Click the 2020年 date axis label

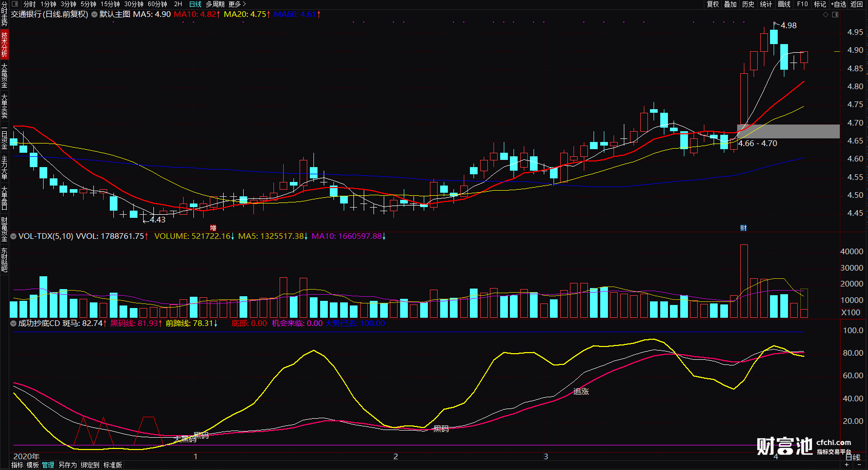click(x=26, y=456)
